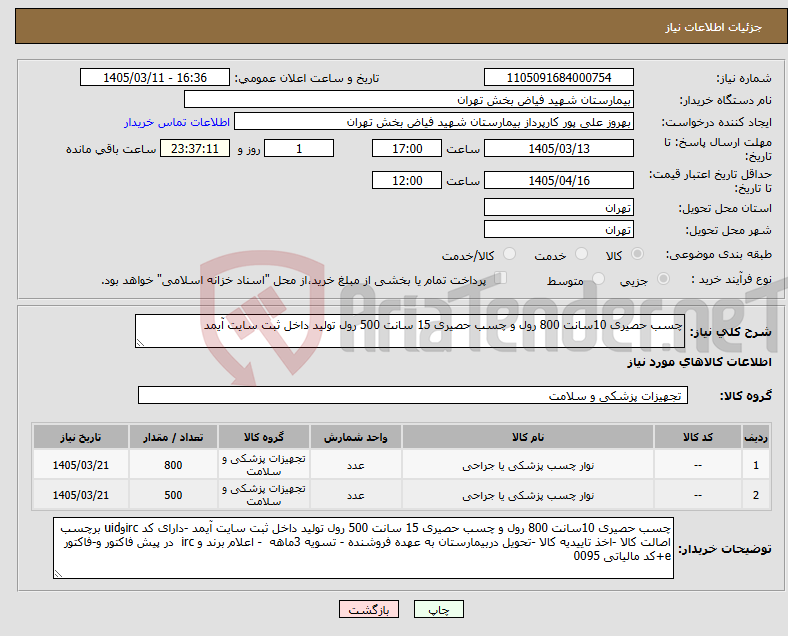The image size is (788, 636).
Task: Click the جزئیات اطلاعات نیاز page header
Action: (x=714, y=27)
